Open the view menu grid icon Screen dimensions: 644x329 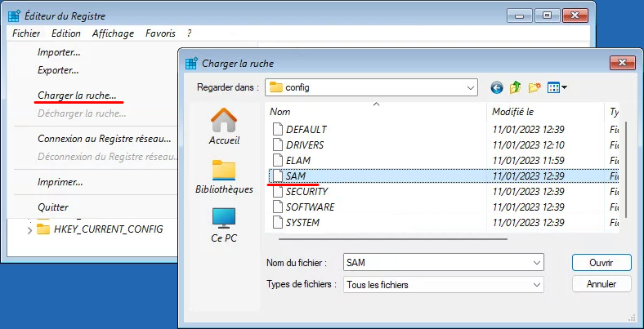point(557,87)
